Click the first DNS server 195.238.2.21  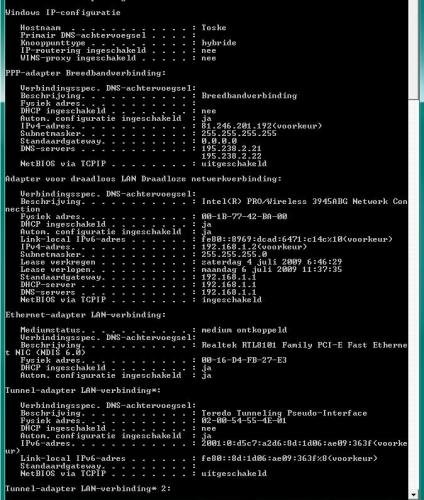pyautogui.click(x=231, y=149)
